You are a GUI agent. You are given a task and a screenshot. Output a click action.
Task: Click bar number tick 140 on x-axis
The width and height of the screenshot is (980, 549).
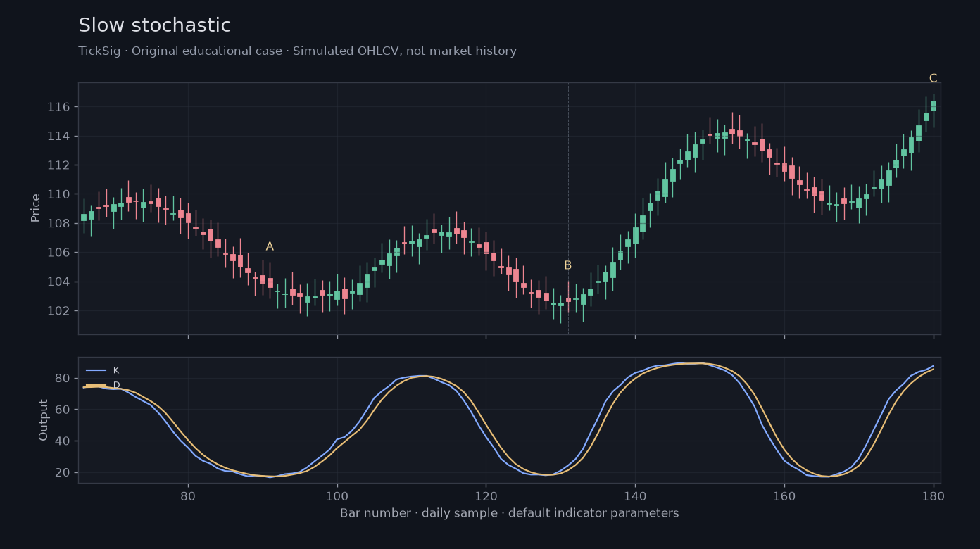tap(635, 496)
